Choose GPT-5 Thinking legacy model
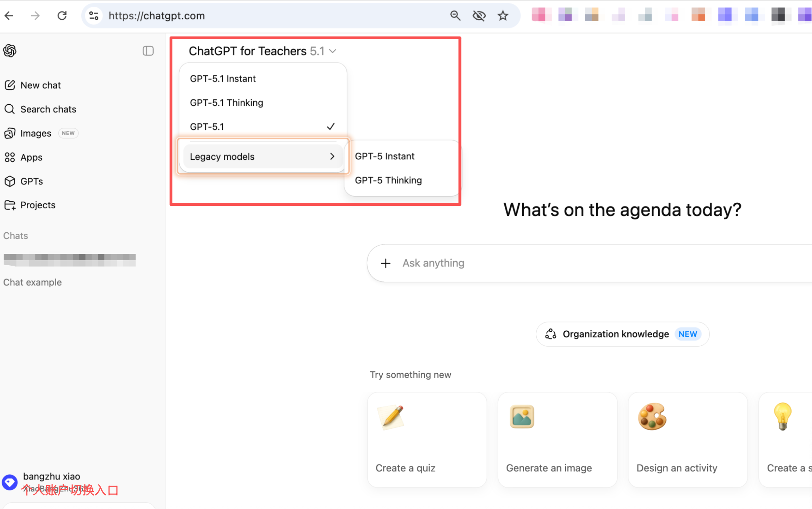Screen dimensions: 812x509 pyautogui.click(x=403, y=180)
